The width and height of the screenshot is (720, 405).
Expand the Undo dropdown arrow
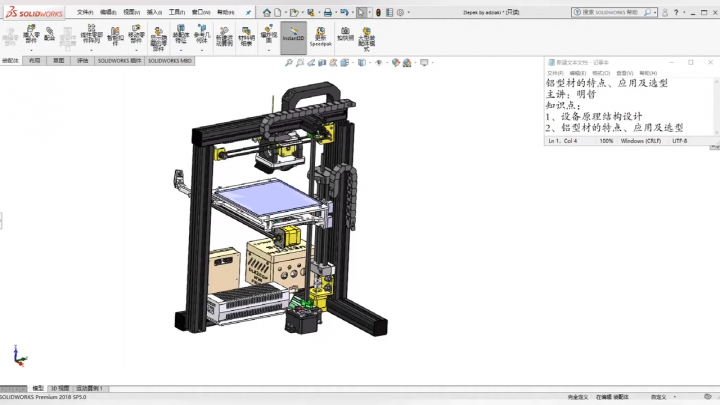tap(353, 12)
